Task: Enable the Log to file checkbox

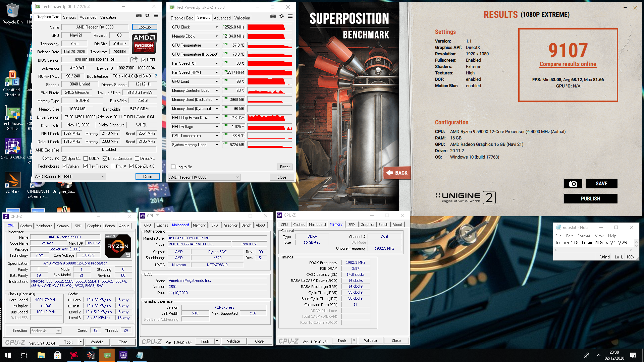Action: [x=173, y=167]
